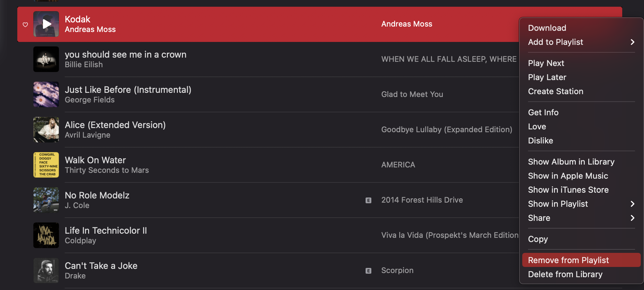This screenshot has width=644, height=290.
Task: Select Delete from Library
Action: click(x=565, y=274)
